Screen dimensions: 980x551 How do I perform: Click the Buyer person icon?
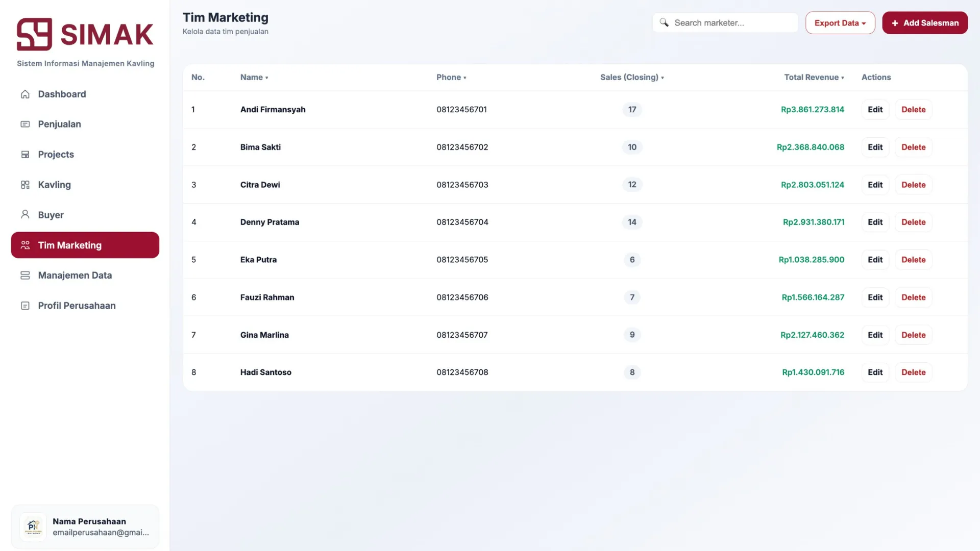tap(25, 215)
